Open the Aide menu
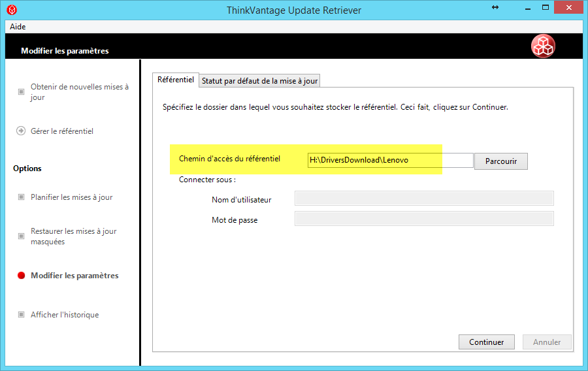The width and height of the screenshot is (588, 371). click(x=18, y=27)
